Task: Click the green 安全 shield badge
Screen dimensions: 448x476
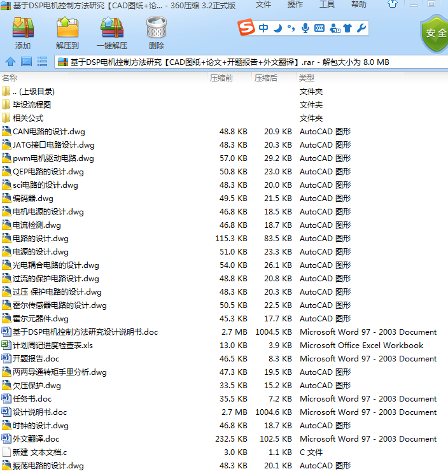Action: (x=434, y=33)
